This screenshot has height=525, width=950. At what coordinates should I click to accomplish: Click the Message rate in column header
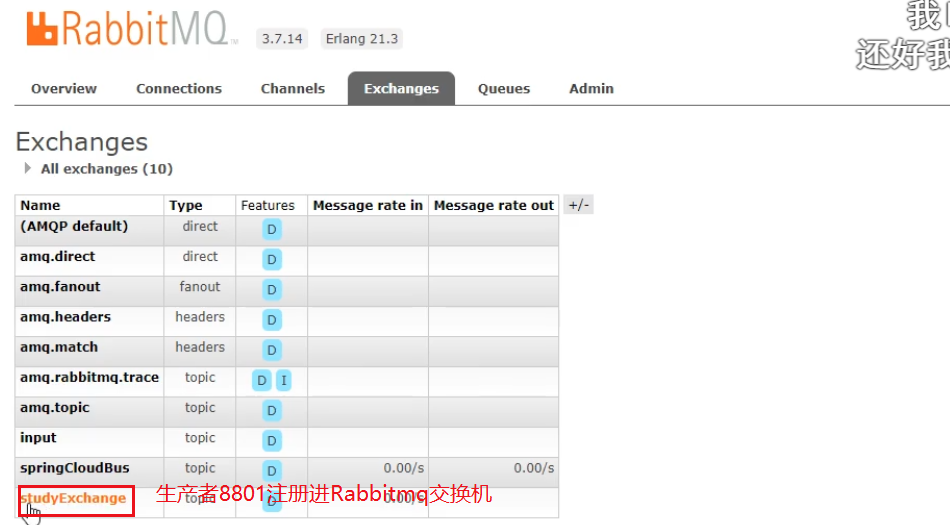click(368, 205)
